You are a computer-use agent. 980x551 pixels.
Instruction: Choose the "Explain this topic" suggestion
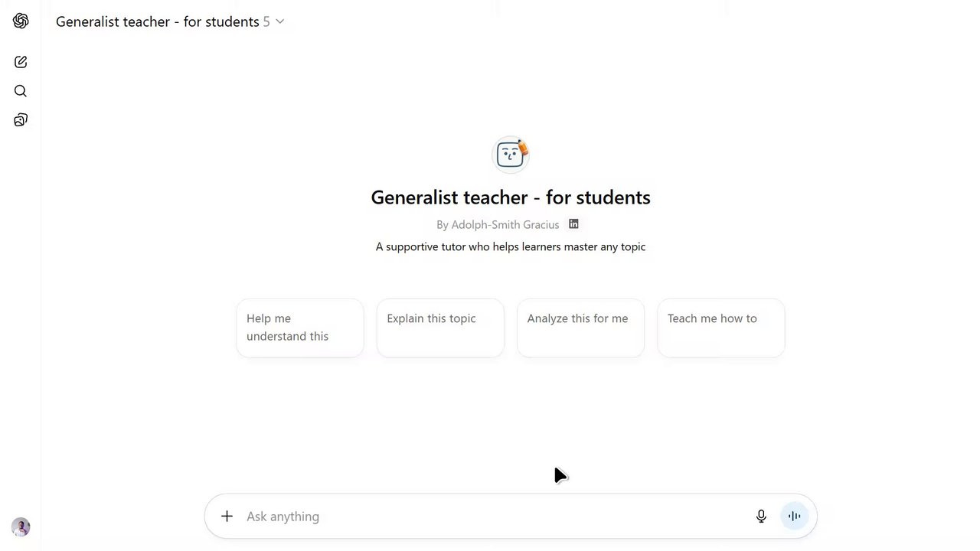point(440,328)
